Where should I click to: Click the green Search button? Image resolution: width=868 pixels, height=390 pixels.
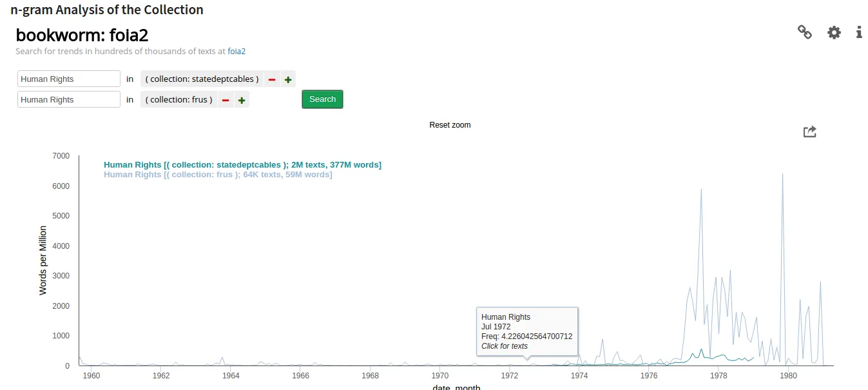pyautogui.click(x=322, y=99)
